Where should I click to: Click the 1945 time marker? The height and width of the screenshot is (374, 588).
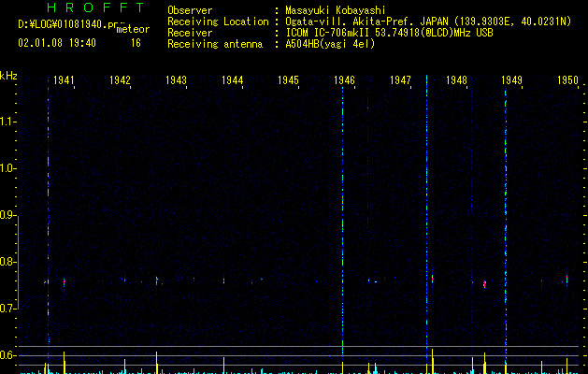[x=288, y=79]
